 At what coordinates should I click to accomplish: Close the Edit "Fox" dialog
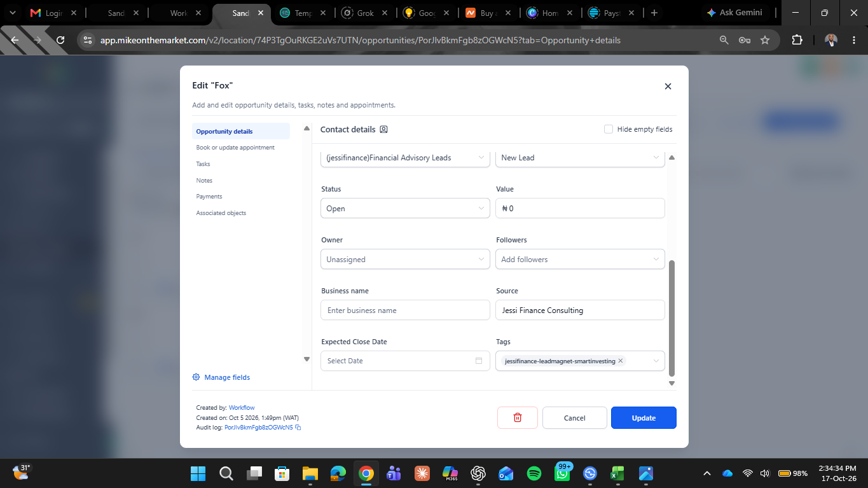(668, 86)
